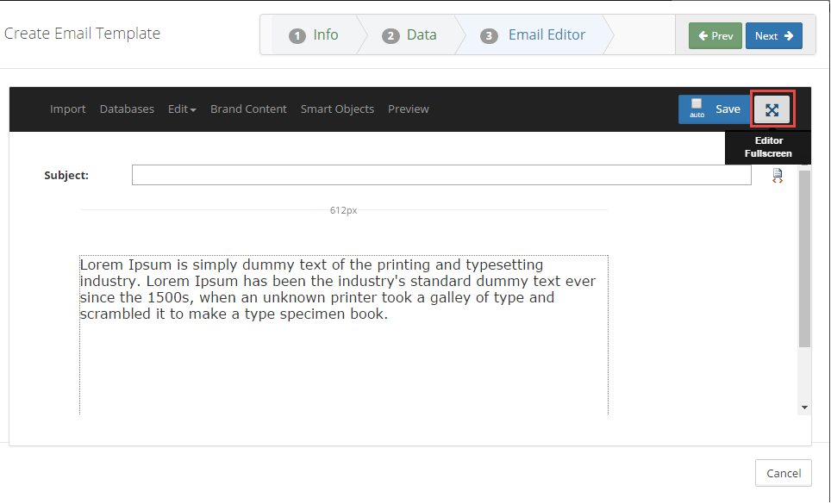Save the email template
This screenshot has width=831, height=504.
728,109
